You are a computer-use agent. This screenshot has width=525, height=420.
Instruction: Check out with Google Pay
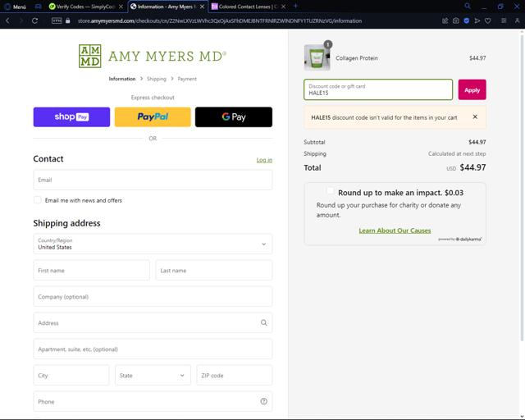tap(234, 116)
